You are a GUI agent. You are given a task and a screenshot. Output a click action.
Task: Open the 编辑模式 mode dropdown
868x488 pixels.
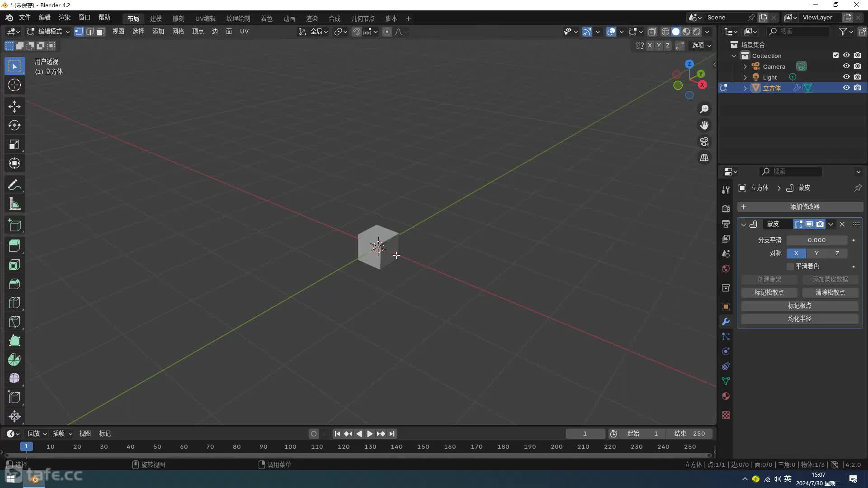pos(47,32)
